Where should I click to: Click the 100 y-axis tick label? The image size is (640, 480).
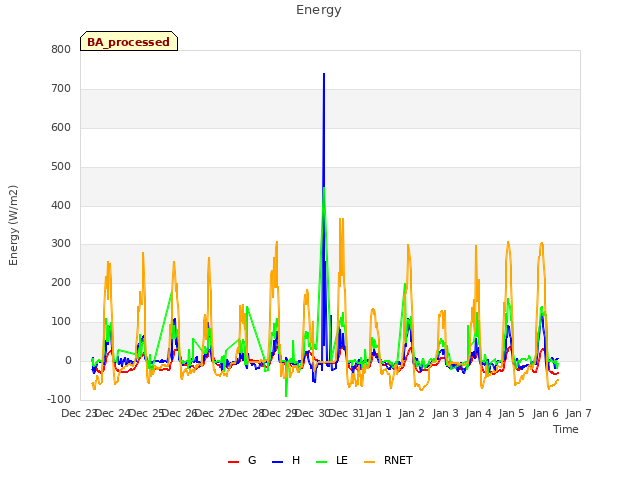(x=61, y=322)
